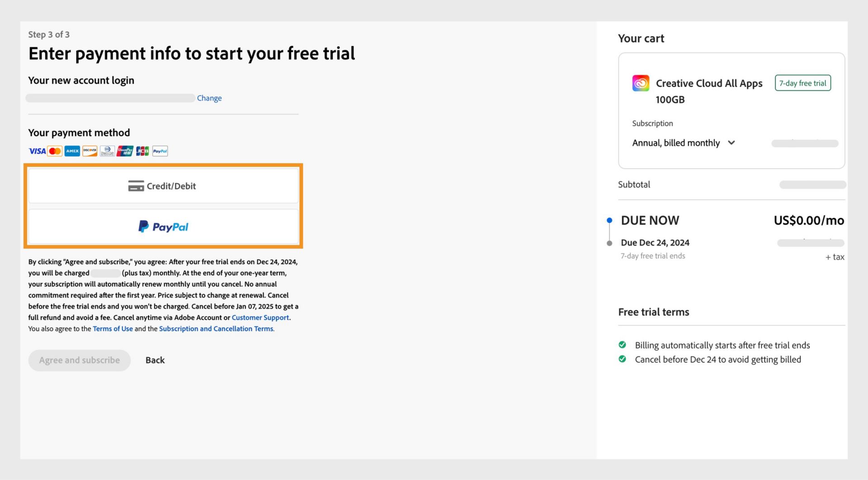This screenshot has height=480, width=868.
Task: Click 'Creative Cloud All Apps' product name
Action: (709, 83)
